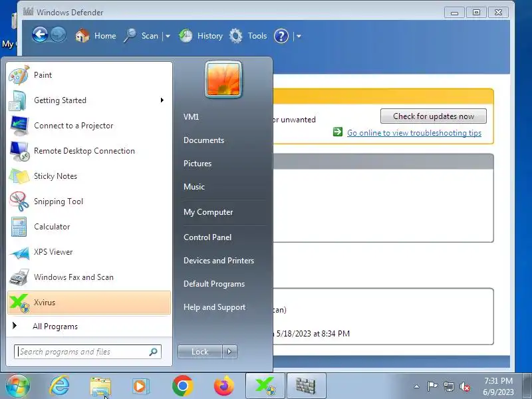
Task: Launch Paint from the Start menu
Action: pyautogui.click(x=89, y=75)
